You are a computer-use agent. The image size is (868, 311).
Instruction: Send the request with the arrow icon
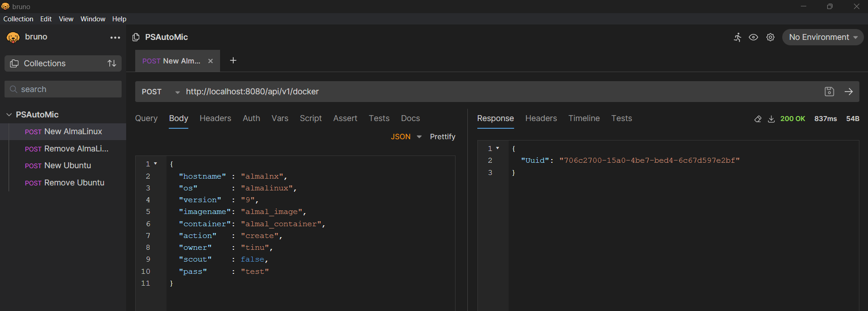(848, 92)
